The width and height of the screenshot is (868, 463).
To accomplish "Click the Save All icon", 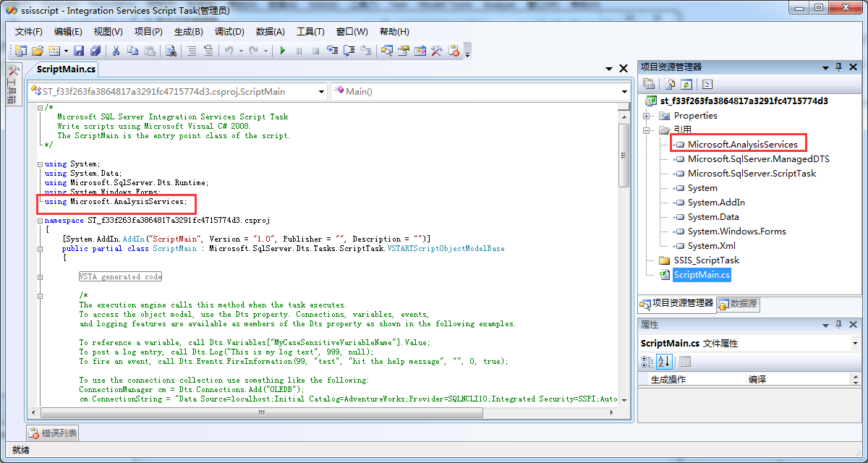I will point(95,51).
